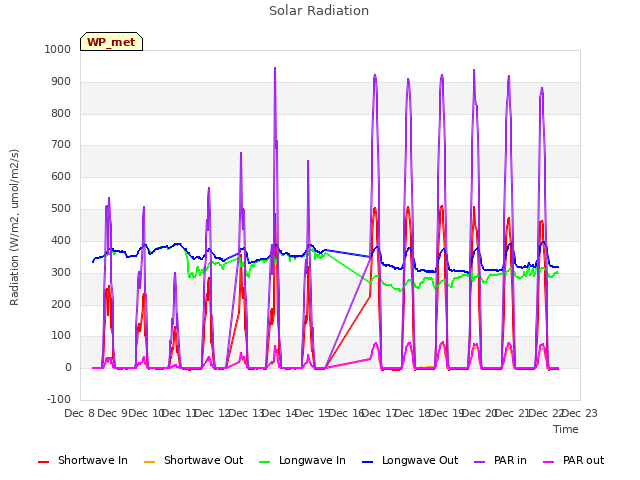Click the magenta PAR out legend swatch
Screen dimensions: 640x480
coord(549,462)
